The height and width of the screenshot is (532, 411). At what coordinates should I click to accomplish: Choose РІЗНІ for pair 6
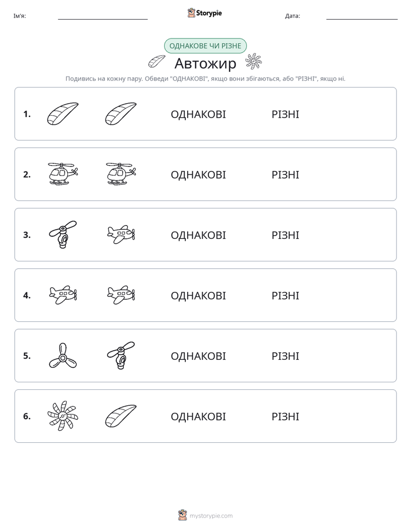tap(285, 416)
